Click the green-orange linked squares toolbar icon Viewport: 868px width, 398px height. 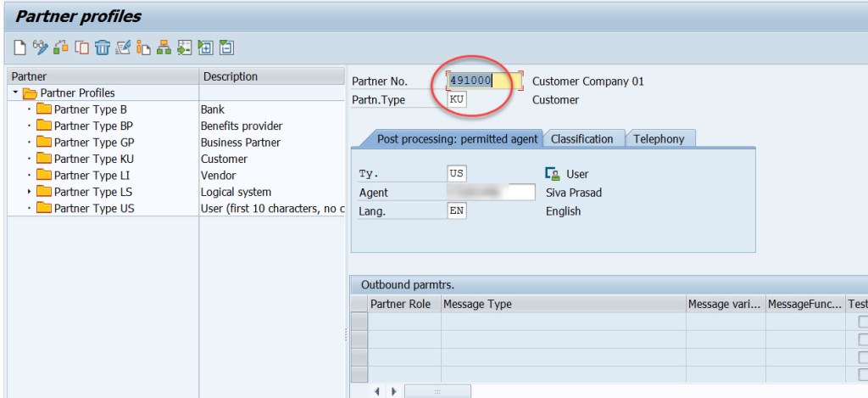[x=61, y=48]
